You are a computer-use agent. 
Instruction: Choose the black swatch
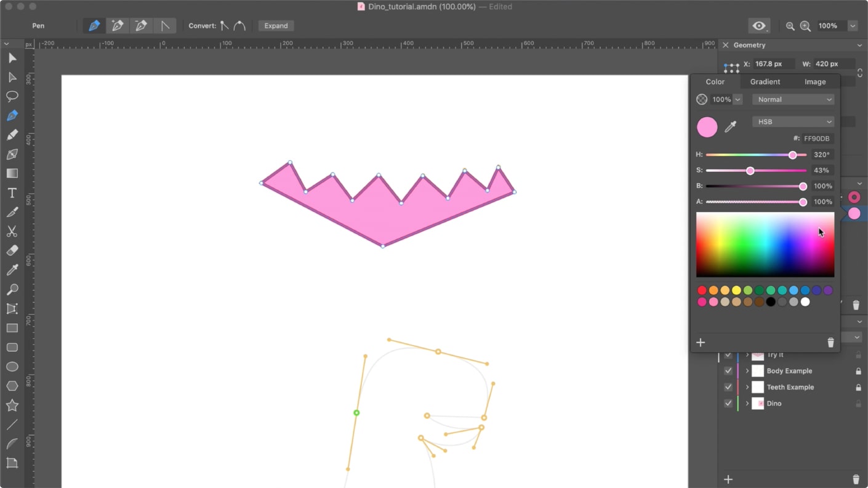click(771, 302)
